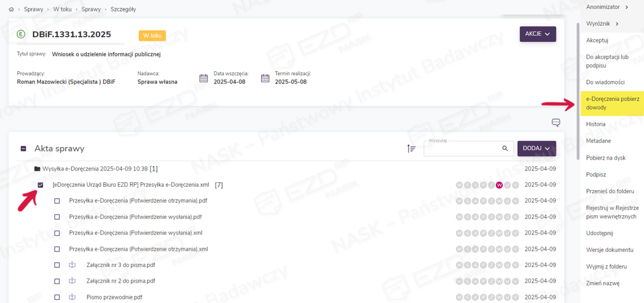
Task: Expand the DODAJ dropdown button
Action: click(536, 148)
